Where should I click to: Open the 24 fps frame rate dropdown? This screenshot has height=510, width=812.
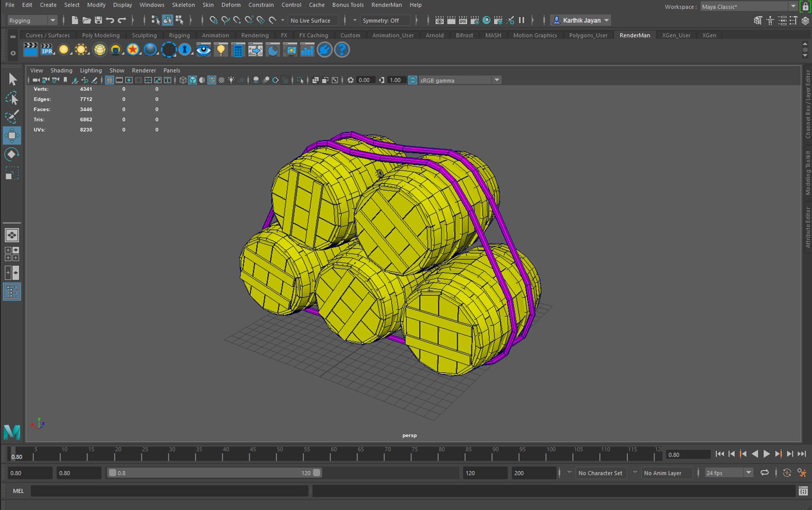(x=728, y=473)
